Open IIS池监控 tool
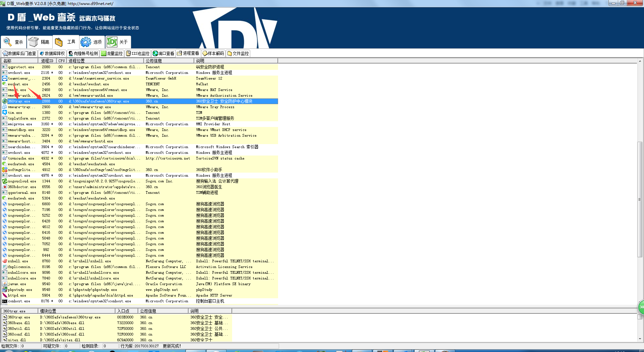Image resolution: width=644 pixels, height=352 pixels. 138,53
